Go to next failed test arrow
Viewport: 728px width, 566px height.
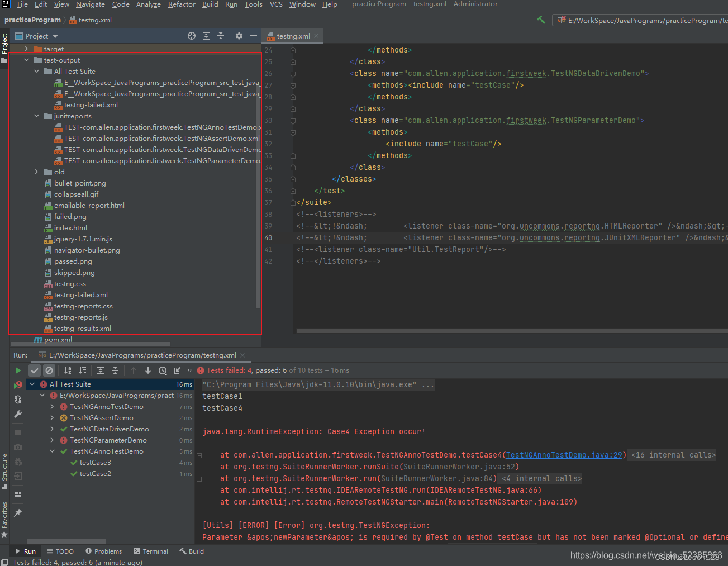click(148, 370)
